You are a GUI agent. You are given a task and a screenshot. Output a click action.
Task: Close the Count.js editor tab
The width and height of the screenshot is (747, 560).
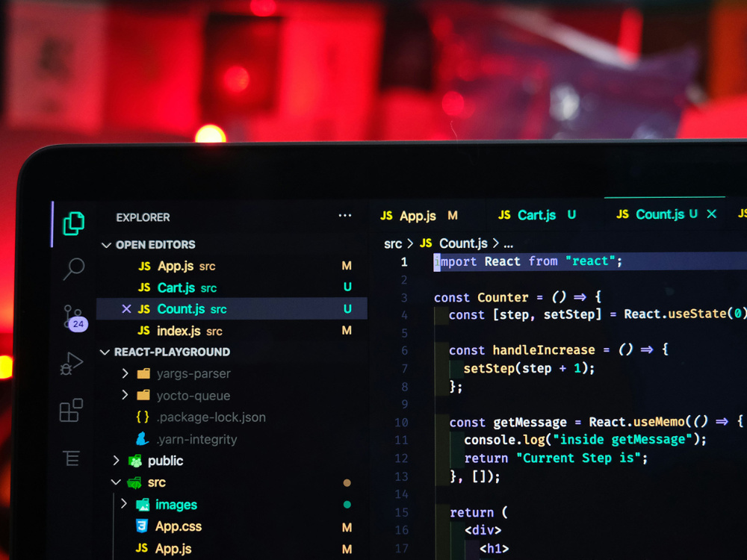tap(712, 214)
